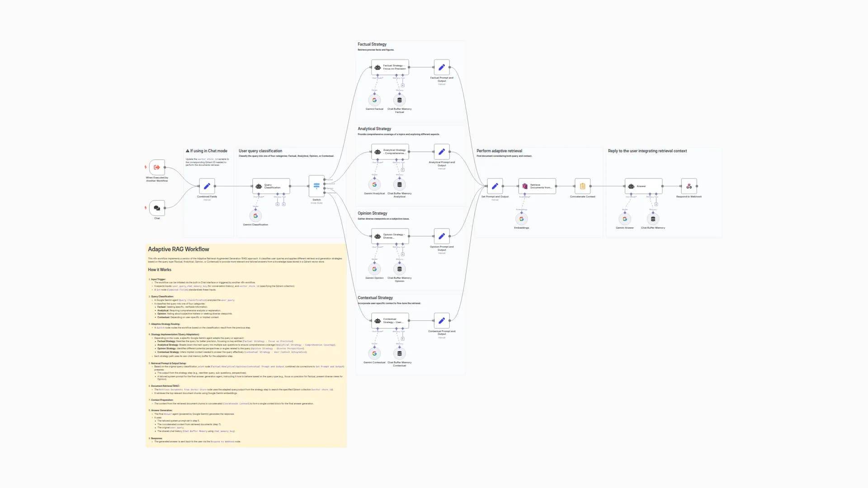The image size is (868, 488).
Task: Open the Answer agent node
Action: (x=644, y=186)
